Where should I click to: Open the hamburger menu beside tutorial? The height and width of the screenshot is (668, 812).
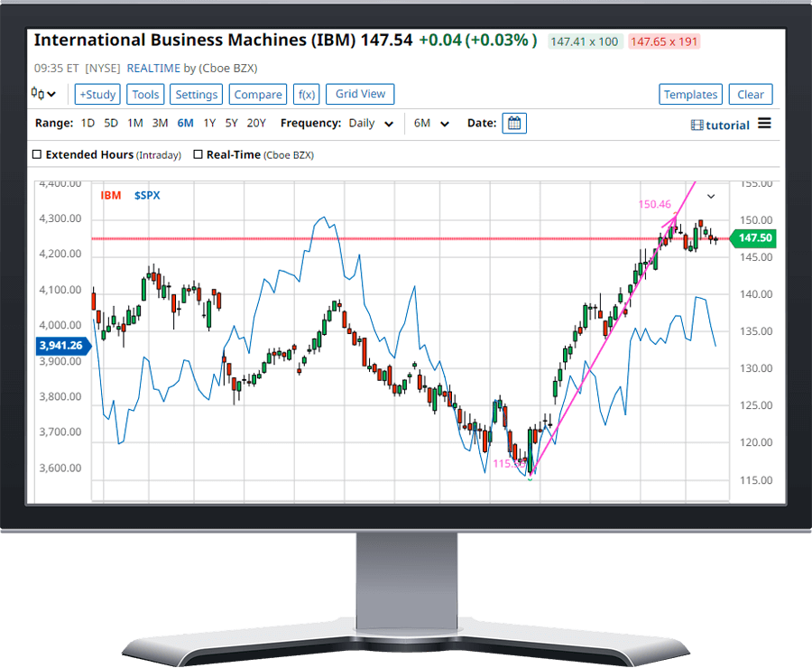pyautogui.click(x=764, y=124)
